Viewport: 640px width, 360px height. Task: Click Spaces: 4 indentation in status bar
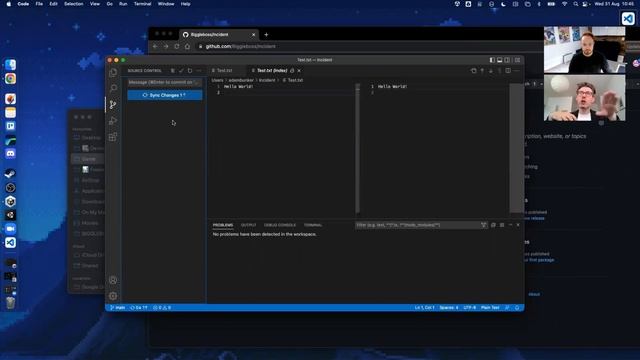(449, 308)
